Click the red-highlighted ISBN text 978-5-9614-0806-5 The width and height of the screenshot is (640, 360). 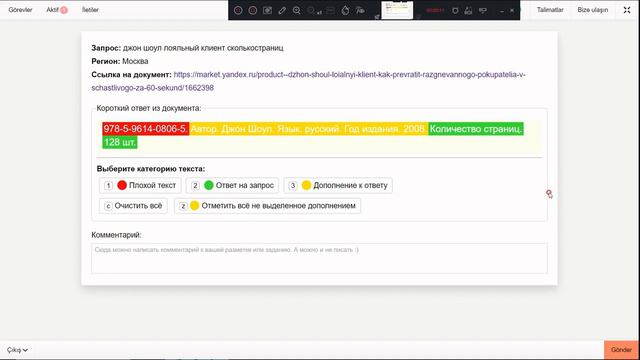tap(145, 129)
